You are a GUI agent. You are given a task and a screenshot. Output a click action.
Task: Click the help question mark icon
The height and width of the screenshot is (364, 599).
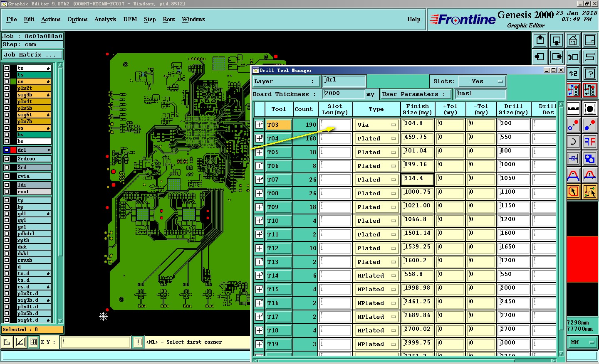click(589, 74)
